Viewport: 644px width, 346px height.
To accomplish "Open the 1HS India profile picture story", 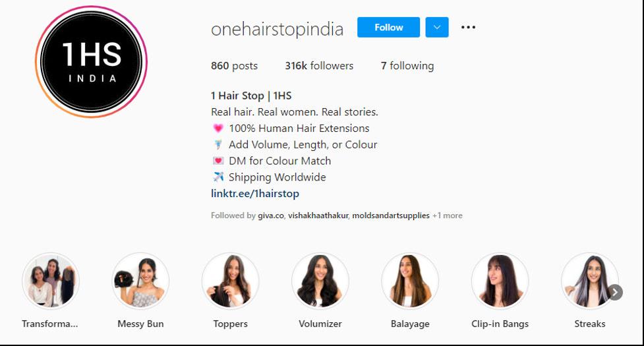I will (91, 62).
